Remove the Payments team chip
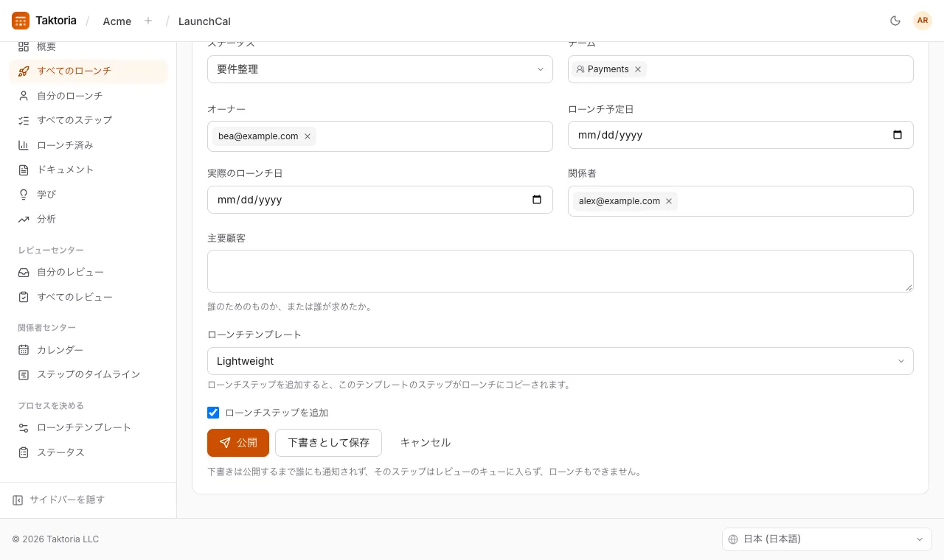Image resolution: width=944 pixels, height=560 pixels. tap(638, 69)
